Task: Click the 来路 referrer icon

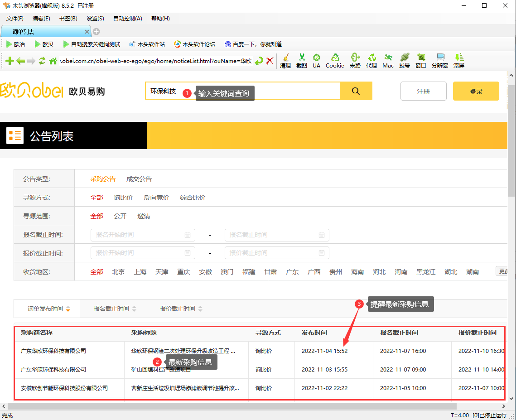Action: [355, 61]
